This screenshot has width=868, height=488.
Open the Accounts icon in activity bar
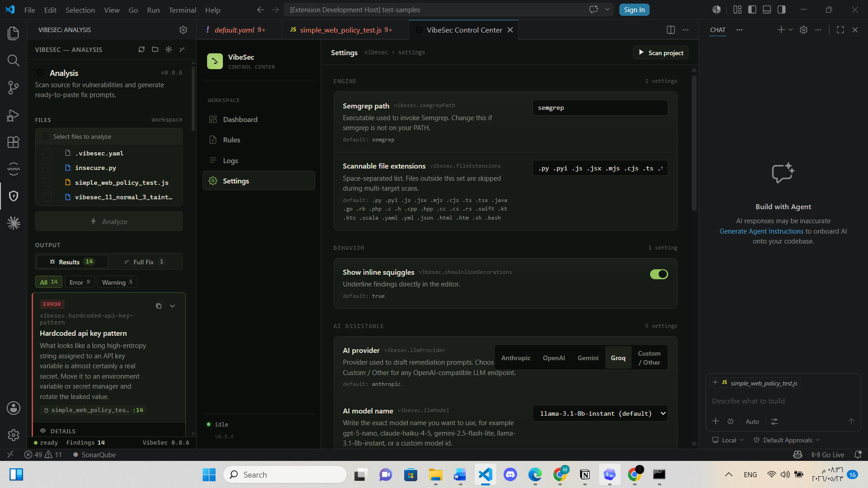(14, 408)
